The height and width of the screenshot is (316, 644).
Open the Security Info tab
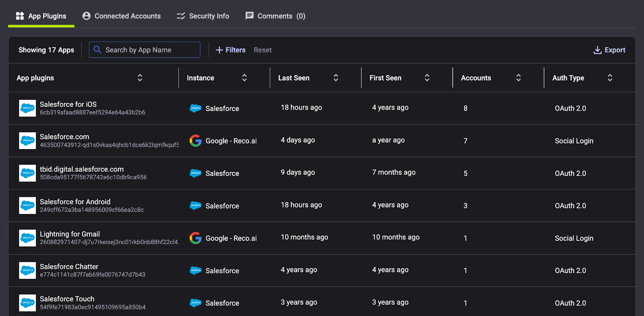coord(203,16)
